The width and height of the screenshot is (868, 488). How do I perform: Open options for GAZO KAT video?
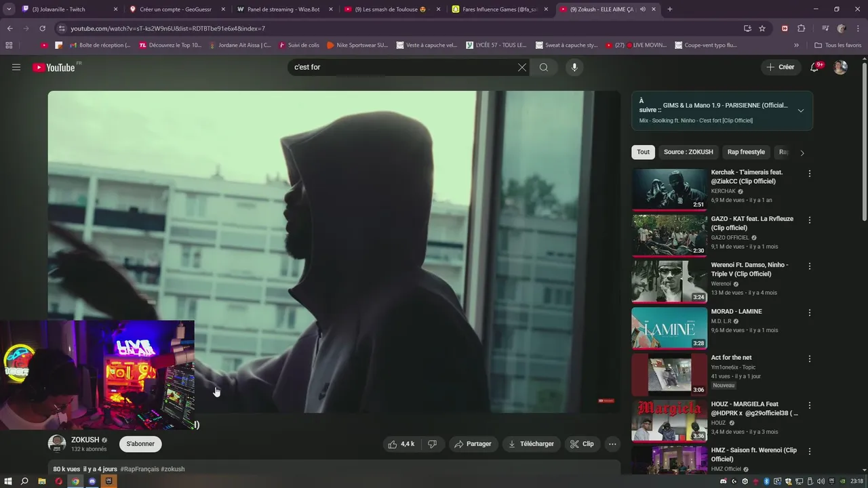pyautogui.click(x=809, y=220)
